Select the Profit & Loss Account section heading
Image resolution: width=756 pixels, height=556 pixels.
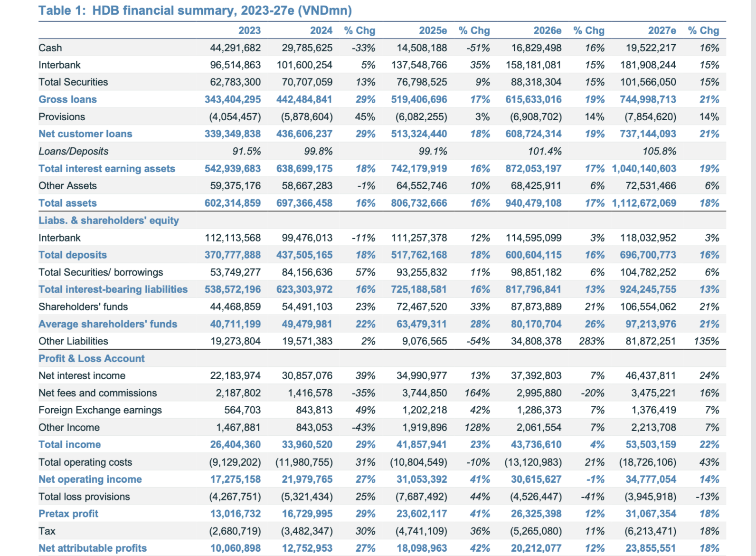(92, 359)
